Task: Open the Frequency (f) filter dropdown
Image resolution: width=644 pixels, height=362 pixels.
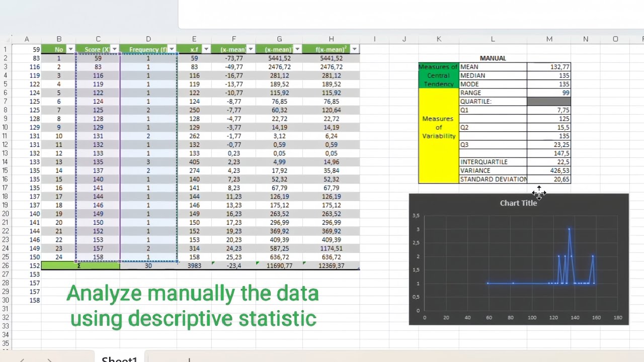Action: click(x=172, y=49)
